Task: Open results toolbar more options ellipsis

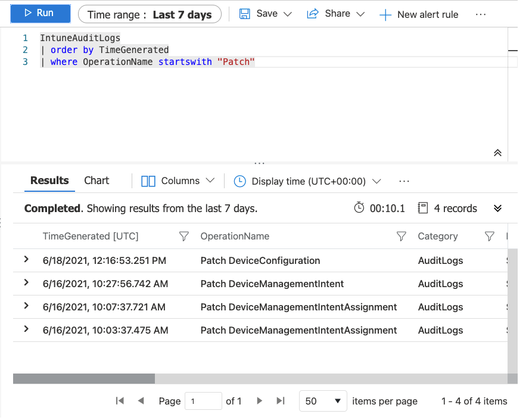Action: 404,181
